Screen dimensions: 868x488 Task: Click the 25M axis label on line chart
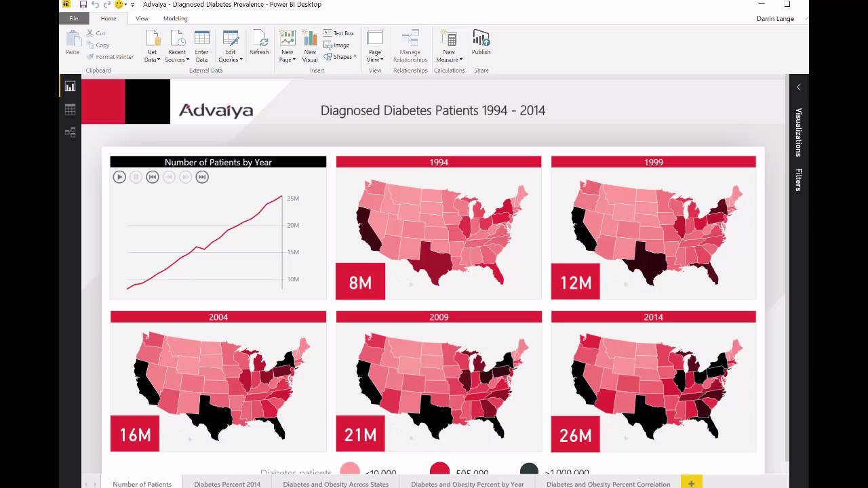pyautogui.click(x=293, y=199)
